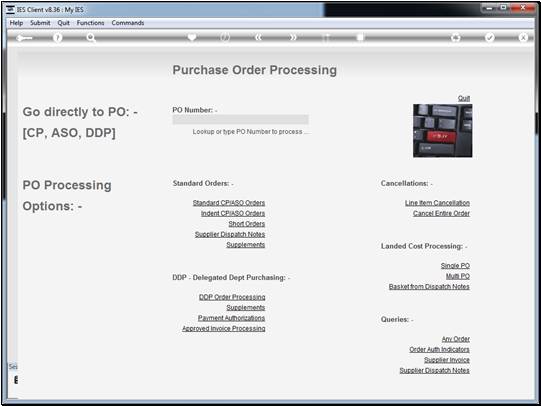Click the Quit link above keyboard image

464,98
